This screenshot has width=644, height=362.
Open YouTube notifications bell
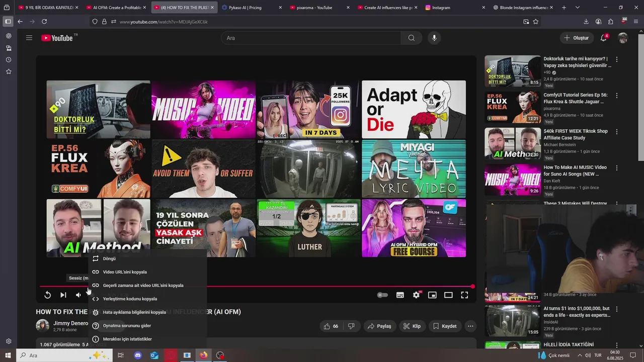(x=604, y=38)
